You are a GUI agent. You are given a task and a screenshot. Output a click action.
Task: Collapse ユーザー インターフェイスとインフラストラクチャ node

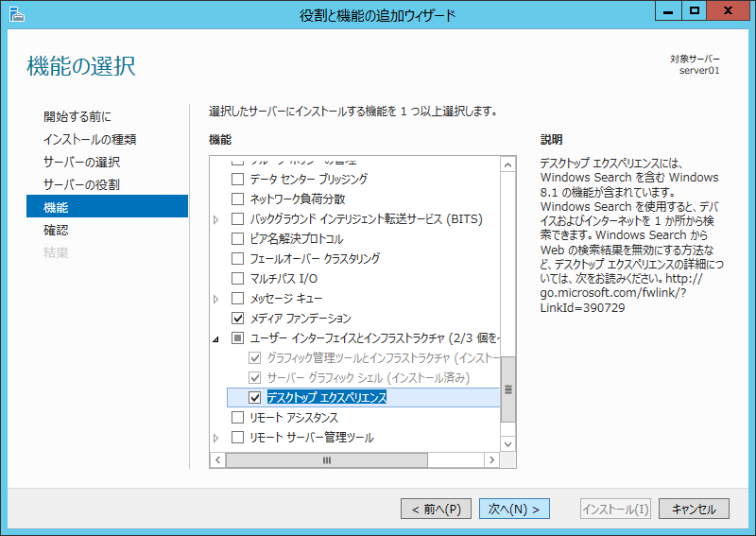click(216, 338)
